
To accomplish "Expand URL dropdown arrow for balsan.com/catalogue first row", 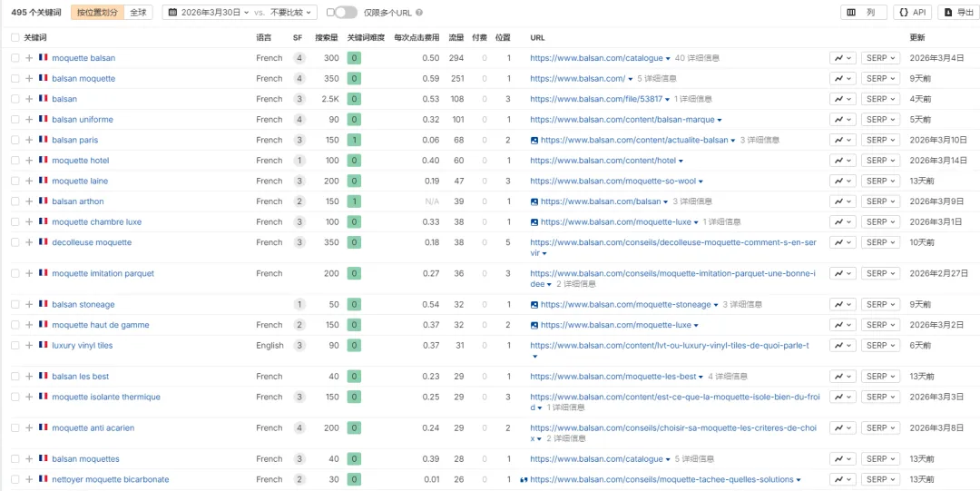I will tap(668, 59).
